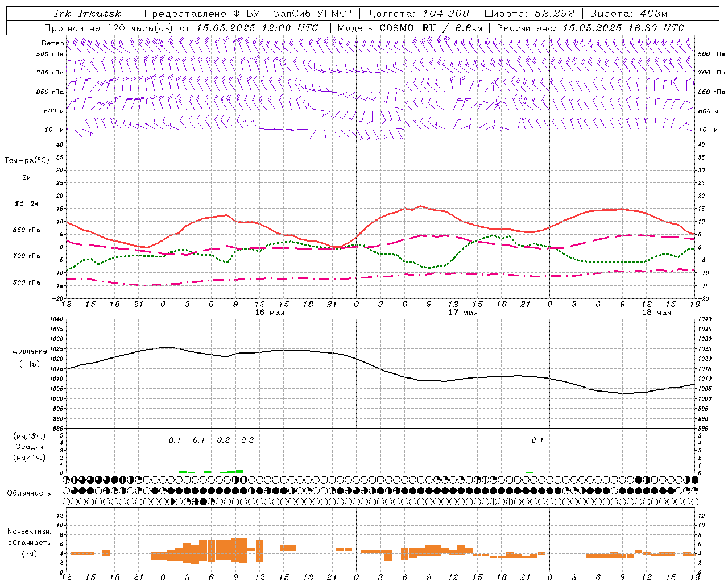Select the Долгота: 104.308 value
The image size is (728, 582).
tap(419, 14)
